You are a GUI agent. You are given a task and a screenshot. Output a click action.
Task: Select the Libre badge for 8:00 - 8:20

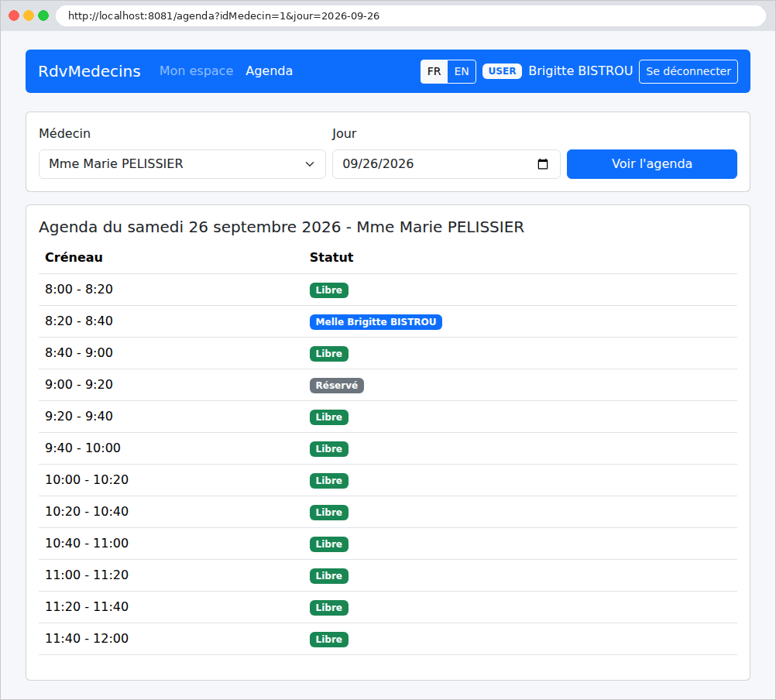coord(329,290)
